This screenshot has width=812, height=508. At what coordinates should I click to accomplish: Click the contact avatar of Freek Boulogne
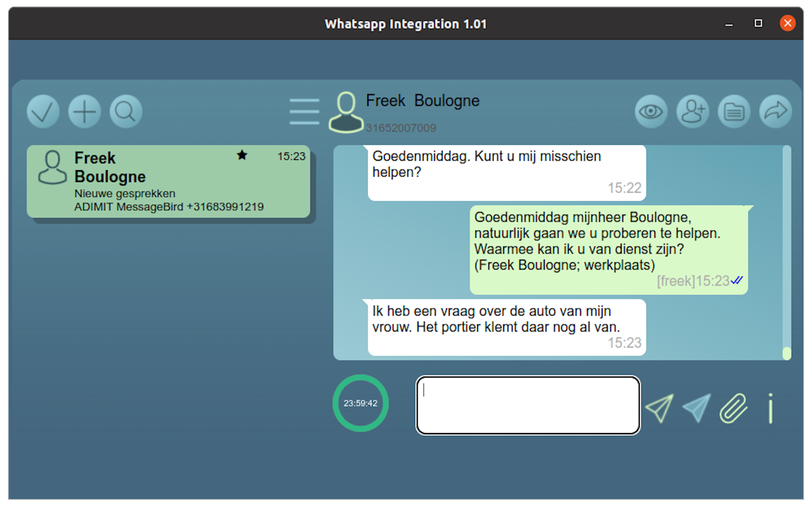(346, 111)
